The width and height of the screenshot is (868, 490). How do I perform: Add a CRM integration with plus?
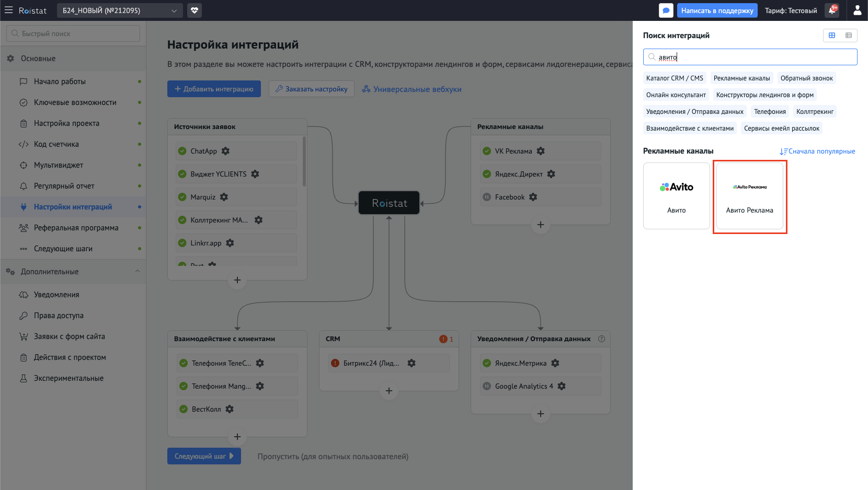click(389, 391)
